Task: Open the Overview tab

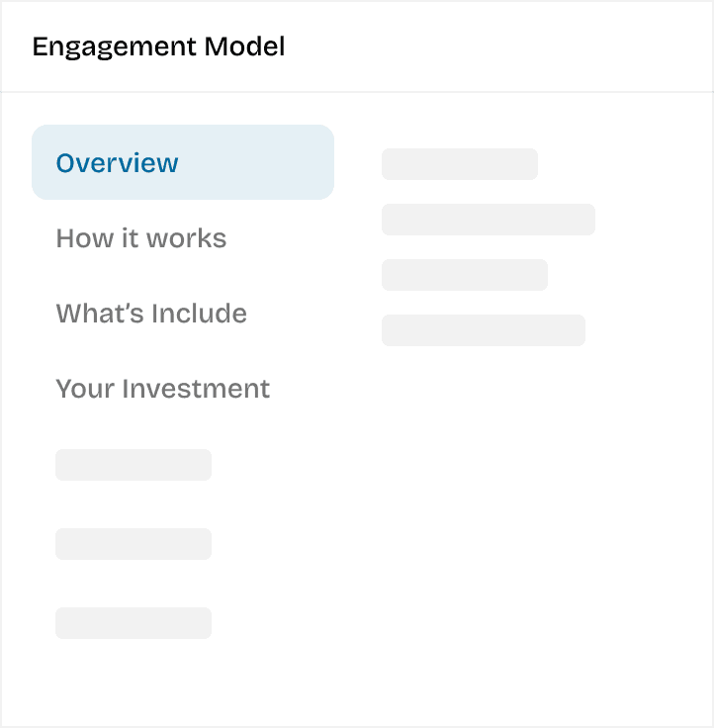Action: click(183, 162)
